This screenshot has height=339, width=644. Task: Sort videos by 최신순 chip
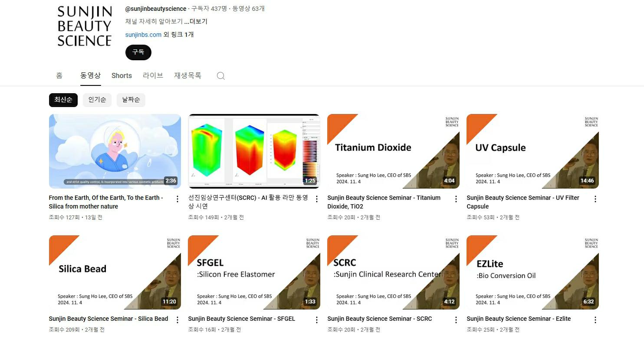[x=63, y=100]
